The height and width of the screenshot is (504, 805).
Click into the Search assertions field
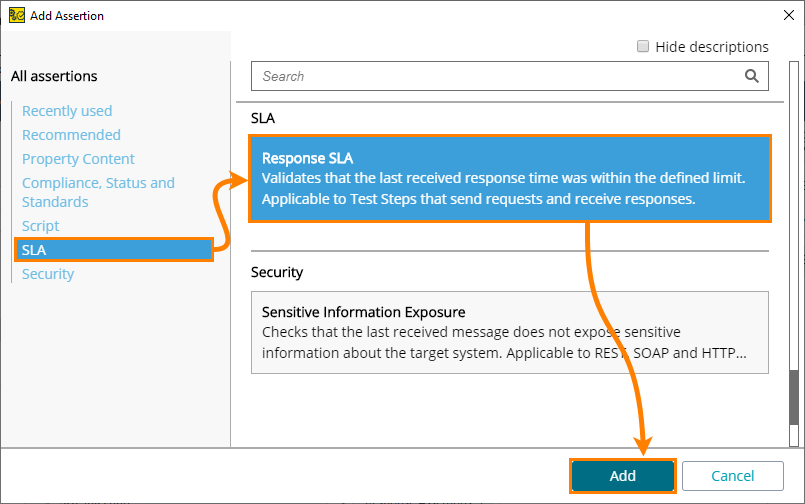[x=509, y=76]
